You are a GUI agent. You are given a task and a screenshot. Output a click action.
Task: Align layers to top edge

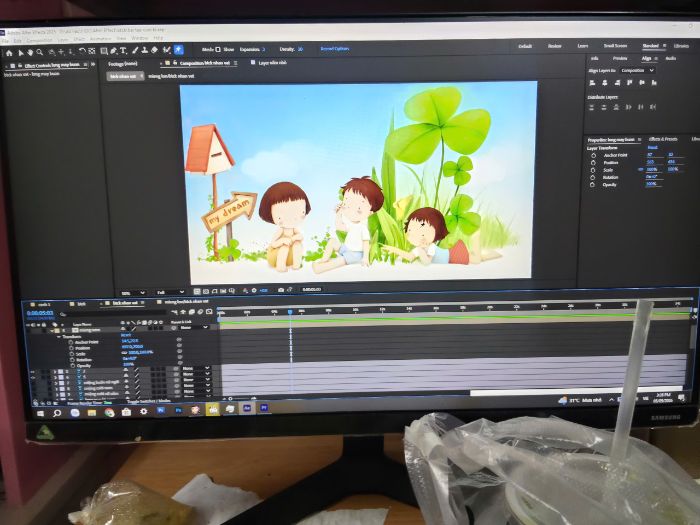pos(629,83)
